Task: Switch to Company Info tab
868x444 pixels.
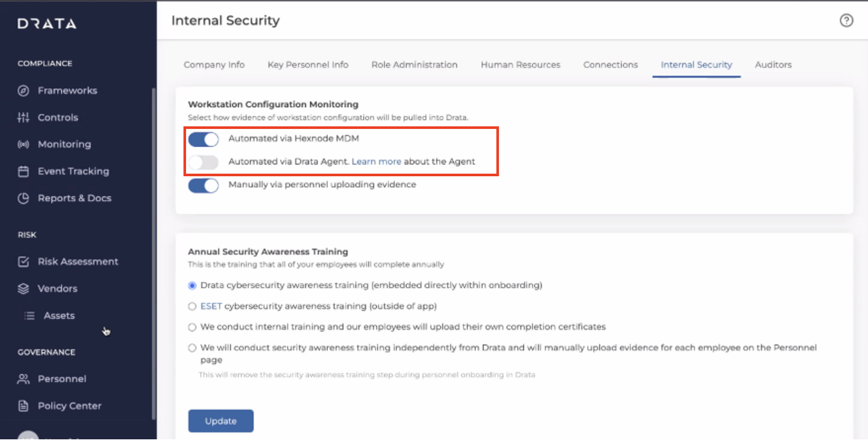Action: click(214, 64)
